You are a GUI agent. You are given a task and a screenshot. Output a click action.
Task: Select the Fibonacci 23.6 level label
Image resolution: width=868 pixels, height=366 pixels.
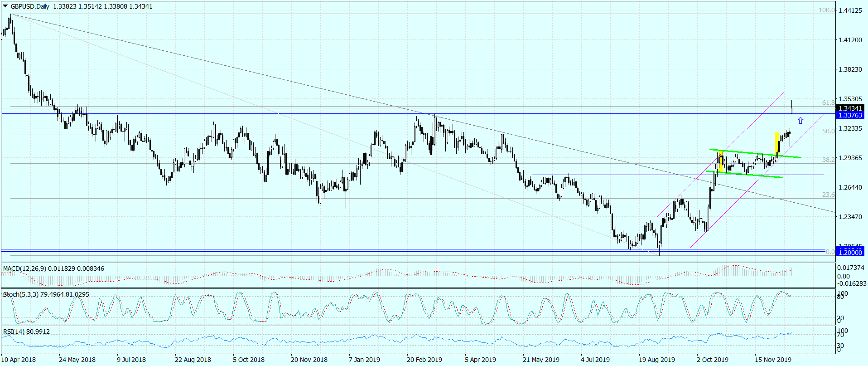tap(828, 195)
